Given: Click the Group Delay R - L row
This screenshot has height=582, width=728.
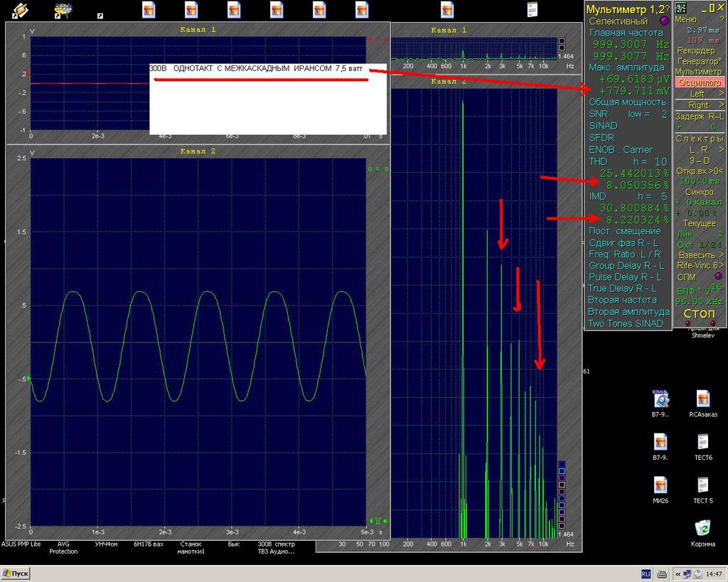Looking at the screenshot, I should 627,266.
